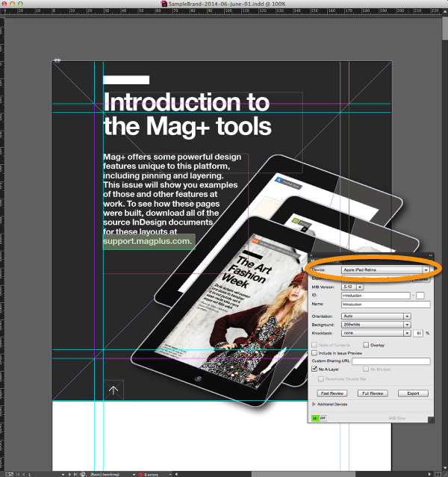This screenshot has width=448, height=477.
Task: Click the Name text field
Action: point(386,305)
